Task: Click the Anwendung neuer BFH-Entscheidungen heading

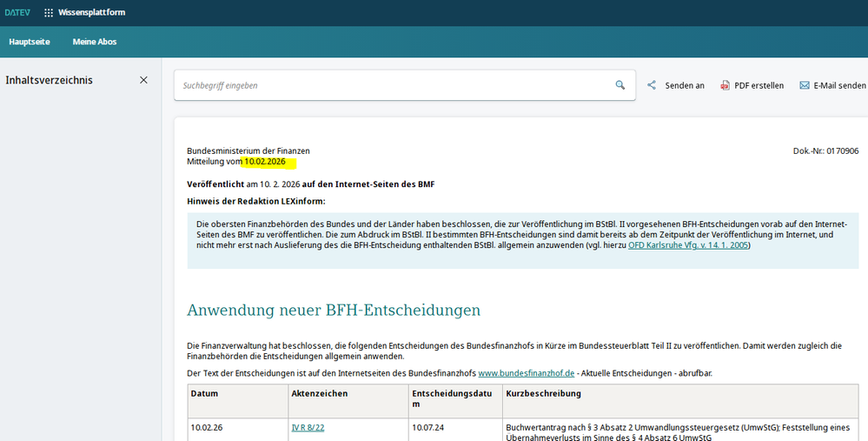Action: (x=334, y=310)
